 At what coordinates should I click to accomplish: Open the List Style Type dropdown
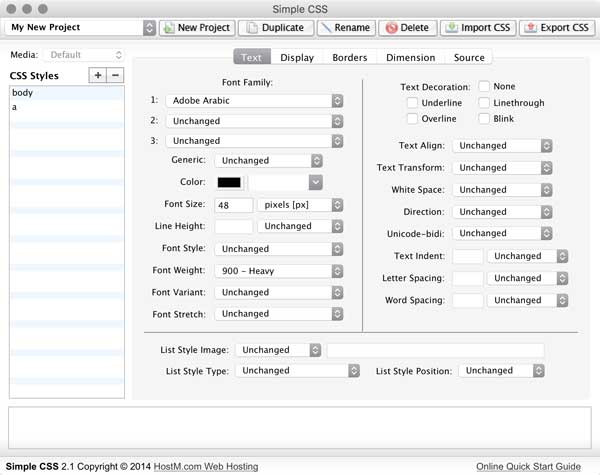pyautogui.click(x=297, y=371)
